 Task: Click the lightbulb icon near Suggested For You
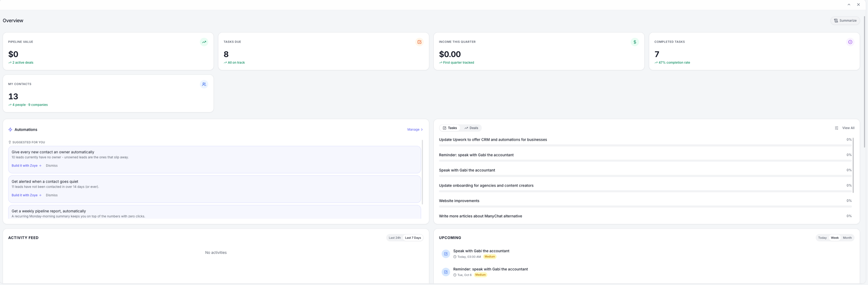point(10,142)
